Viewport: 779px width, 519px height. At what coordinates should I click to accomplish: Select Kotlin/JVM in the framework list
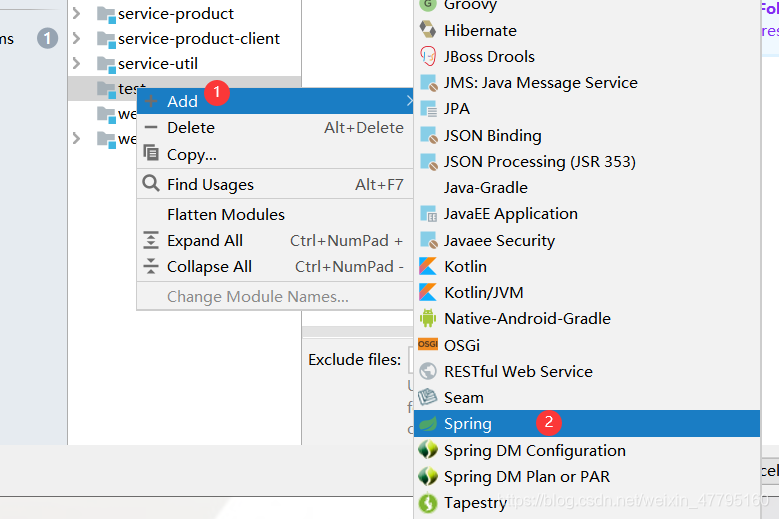tap(587, 293)
